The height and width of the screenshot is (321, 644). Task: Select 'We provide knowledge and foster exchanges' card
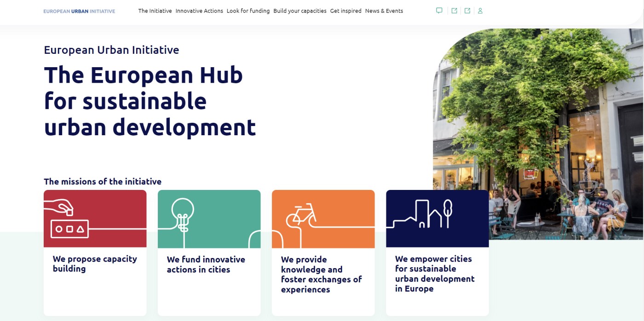point(321,275)
